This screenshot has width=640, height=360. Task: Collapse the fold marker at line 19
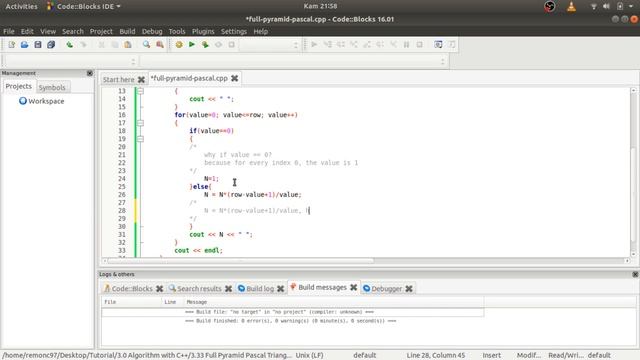(x=140, y=139)
